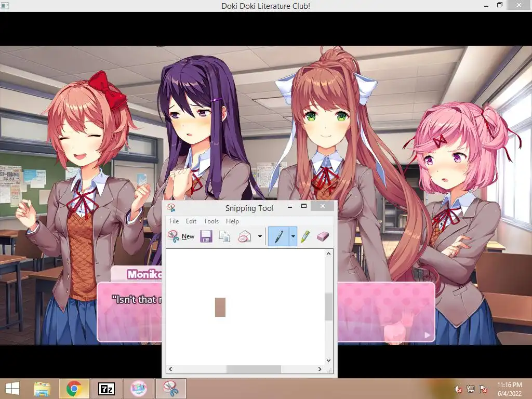The width and height of the screenshot is (532, 399).
Task: Send the snip with the envelope icon
Action: pyautogui.click(x=244, y=236)
